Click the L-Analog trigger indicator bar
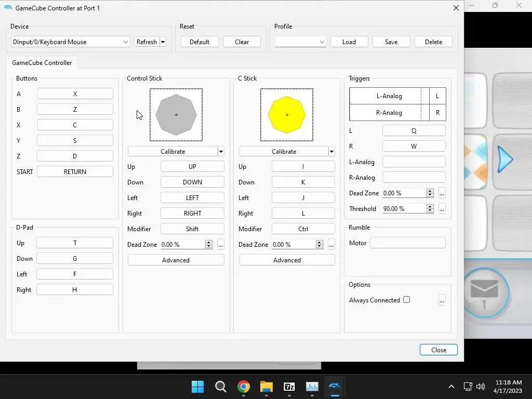The image size is (532, 399). [x=389, y=96]
